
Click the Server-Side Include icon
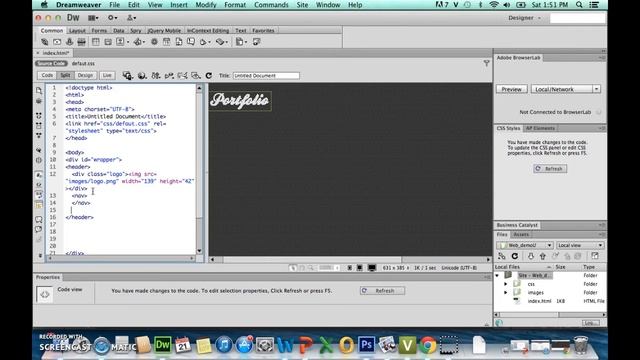coord(179,42)
